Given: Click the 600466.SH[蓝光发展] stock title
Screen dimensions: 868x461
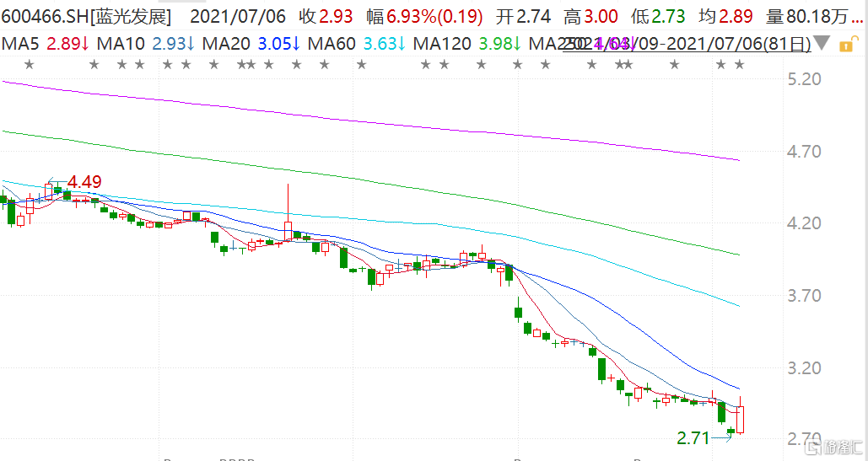Looking at the screenshot, I should pyautogui.click(x=86, y=17).
